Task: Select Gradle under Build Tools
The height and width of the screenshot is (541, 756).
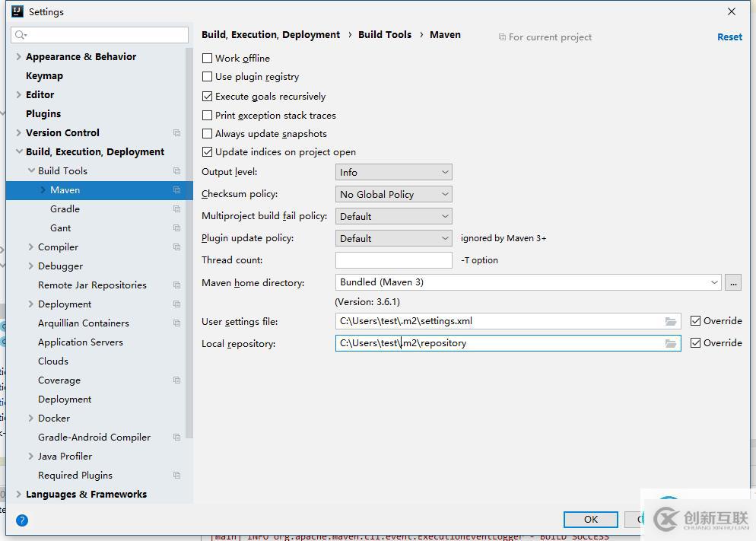Action: [x=65, y=208]
